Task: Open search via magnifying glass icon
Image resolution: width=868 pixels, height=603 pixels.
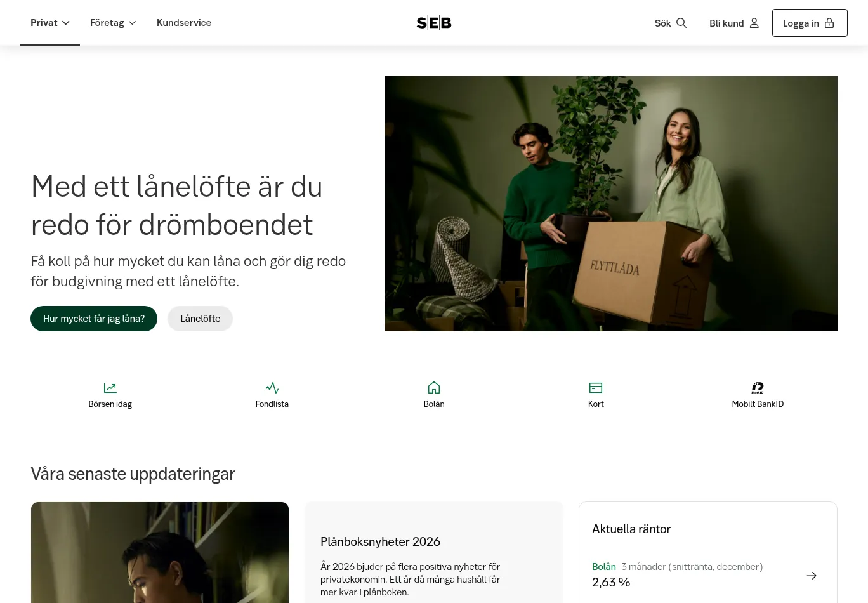Action: [x=681, y=23]
